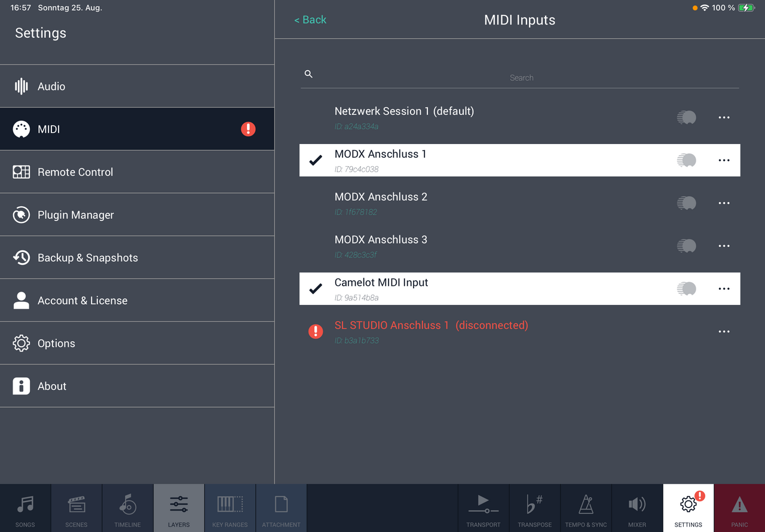
Task: Open more options for SL STUDIO Anschluss 1
Action: (x=724, y=332)
